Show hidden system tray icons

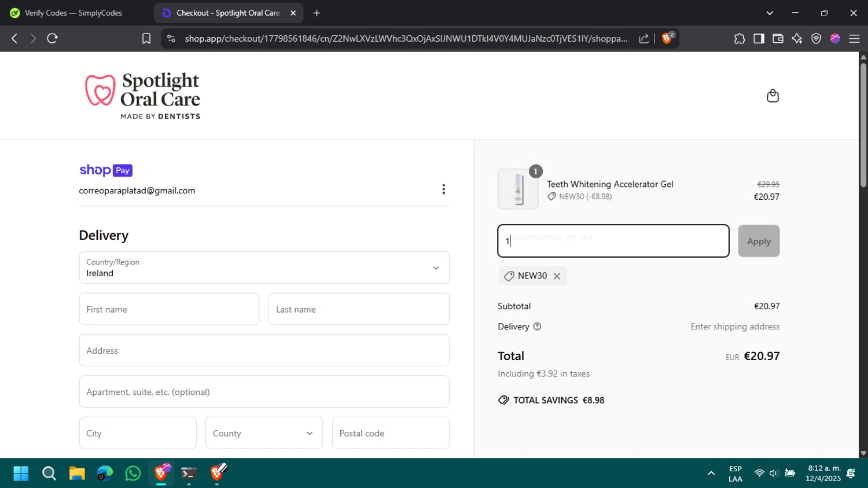[x=711, y=474]
